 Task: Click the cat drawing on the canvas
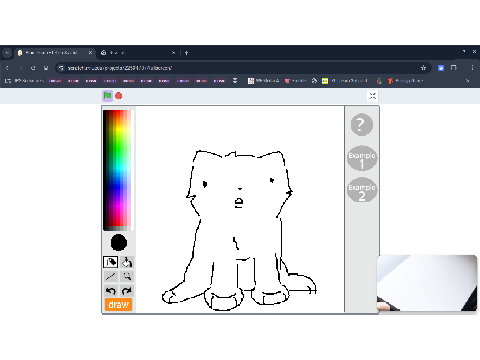coord(238,230)
